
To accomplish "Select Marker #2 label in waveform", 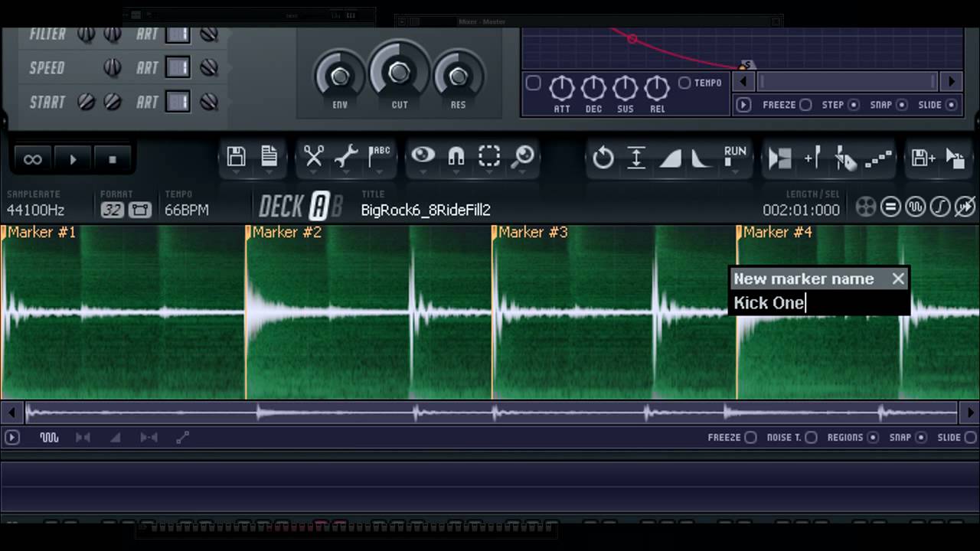I will pos(287,233).
